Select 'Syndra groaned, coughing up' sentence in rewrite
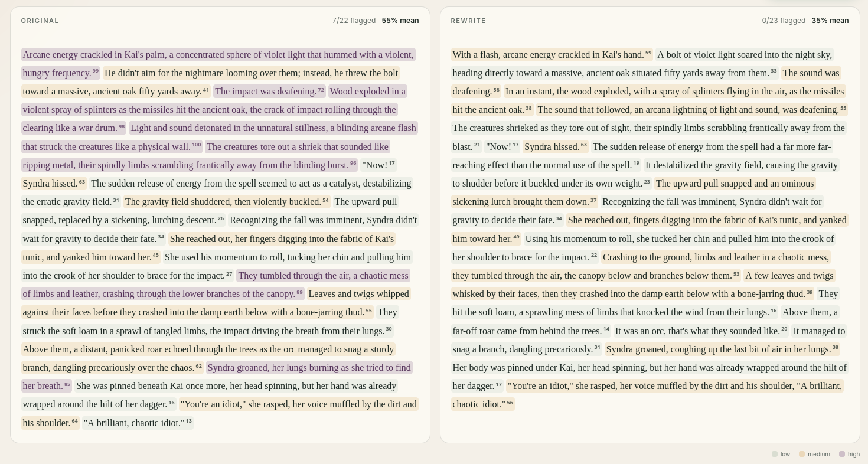868x464 pixels. (722, 349)
